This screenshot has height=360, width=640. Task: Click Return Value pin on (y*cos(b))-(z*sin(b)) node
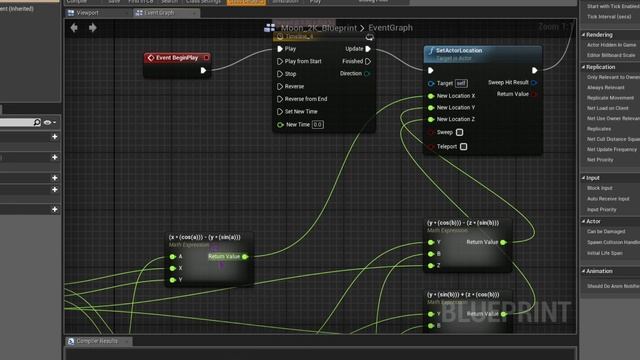coord(504,242)
